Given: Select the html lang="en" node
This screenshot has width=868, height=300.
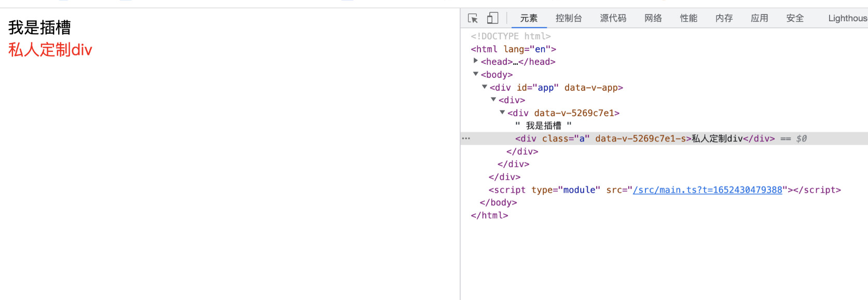Looking at the screenshot, I should point(513,49).
